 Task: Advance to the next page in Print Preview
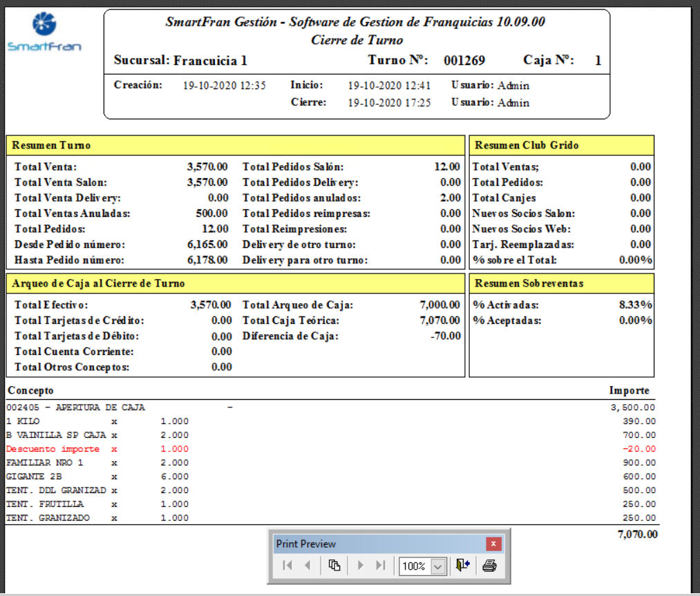click(361, 566)
